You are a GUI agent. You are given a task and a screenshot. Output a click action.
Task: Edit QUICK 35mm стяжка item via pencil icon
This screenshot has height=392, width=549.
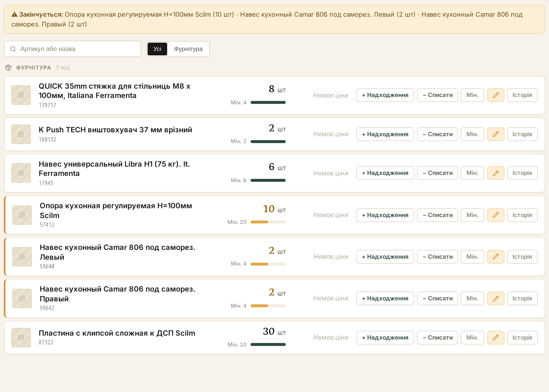click(496, 95)
